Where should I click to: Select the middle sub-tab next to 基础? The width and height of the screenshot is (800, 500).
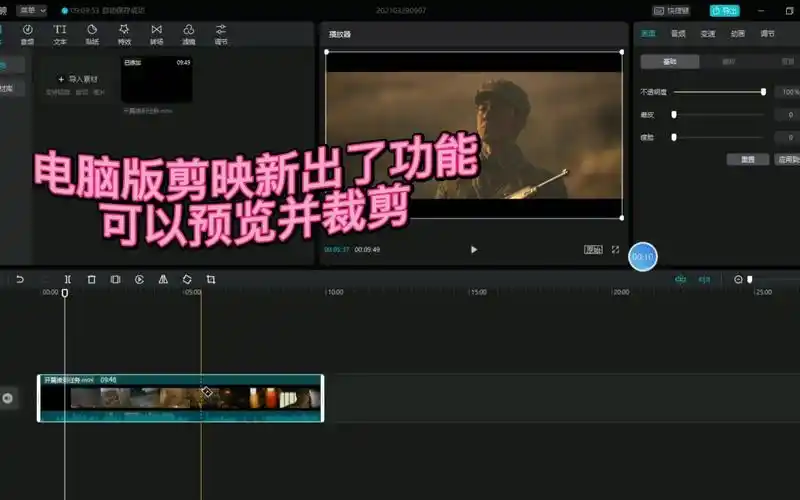click(729, 62)
